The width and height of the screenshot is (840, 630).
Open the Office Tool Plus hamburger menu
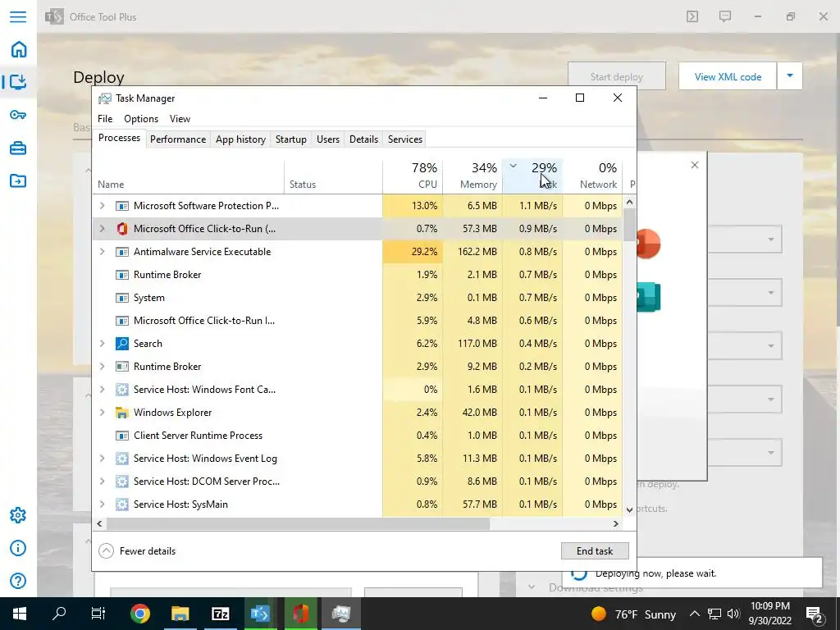pyautogui.click(x=18, y=16)
